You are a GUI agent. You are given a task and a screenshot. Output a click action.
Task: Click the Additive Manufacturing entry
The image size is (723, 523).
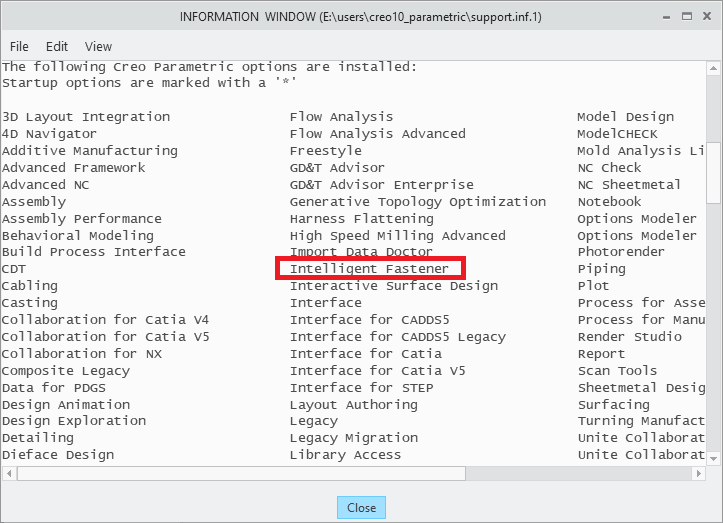89,151
